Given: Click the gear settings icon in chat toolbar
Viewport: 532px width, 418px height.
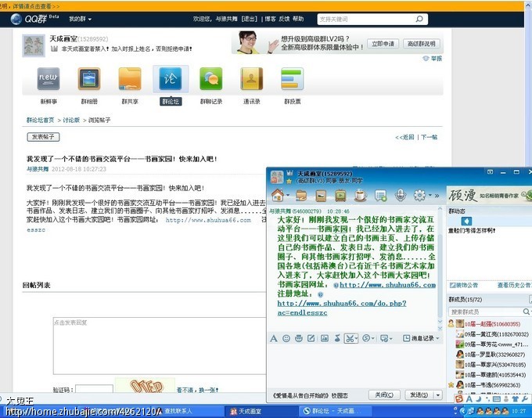Looking at the screenshot, I should (x=419, y=195).
